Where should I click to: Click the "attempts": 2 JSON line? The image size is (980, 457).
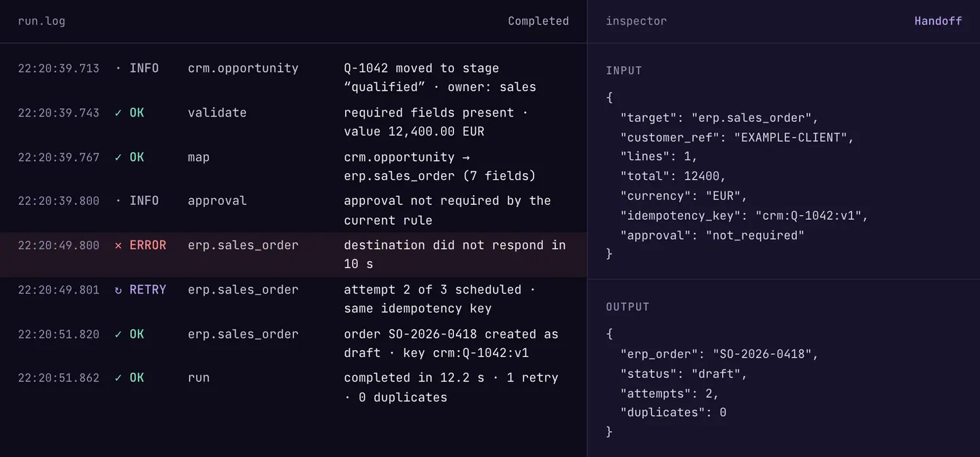tap(670, 394)
